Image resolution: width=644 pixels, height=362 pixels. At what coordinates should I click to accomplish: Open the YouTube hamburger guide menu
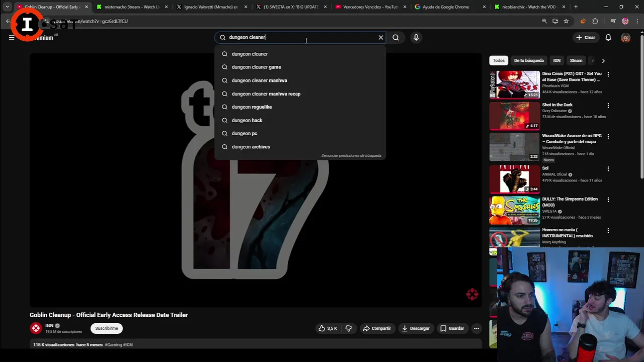[11, 37]
